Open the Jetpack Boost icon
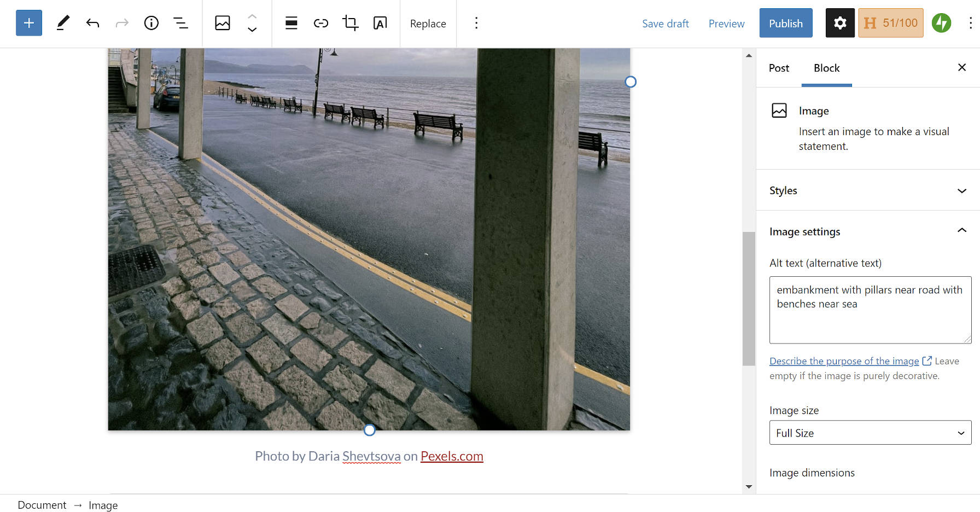Image resolution: width=980 pixels, height=512 pixels. pyautogui.click(x=941, y=22)
